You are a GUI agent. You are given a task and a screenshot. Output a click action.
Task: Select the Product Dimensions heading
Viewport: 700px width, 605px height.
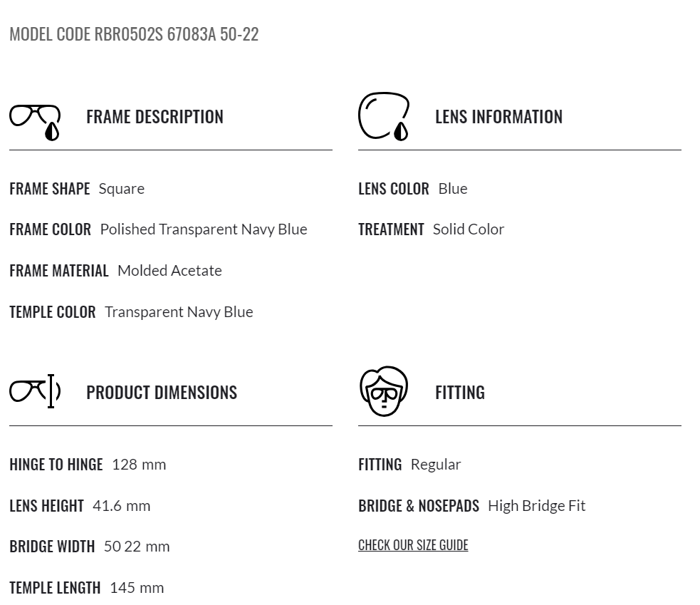point(162,393)
